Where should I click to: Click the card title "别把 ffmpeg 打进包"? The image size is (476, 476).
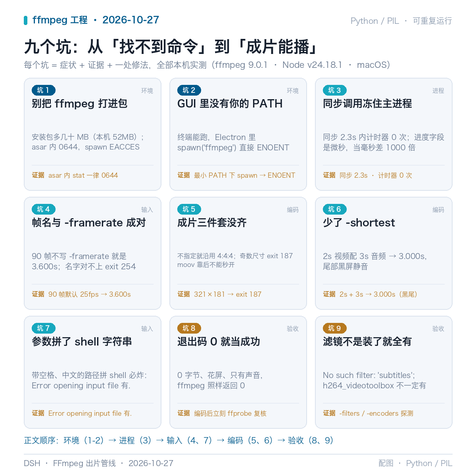coord(80,104)
